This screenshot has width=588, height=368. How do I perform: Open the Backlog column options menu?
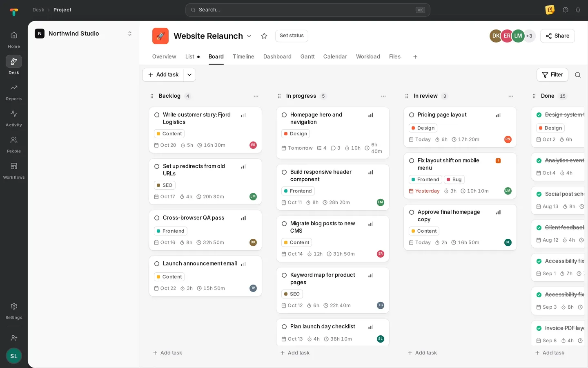pyautogui.click(x=256, y=96)
